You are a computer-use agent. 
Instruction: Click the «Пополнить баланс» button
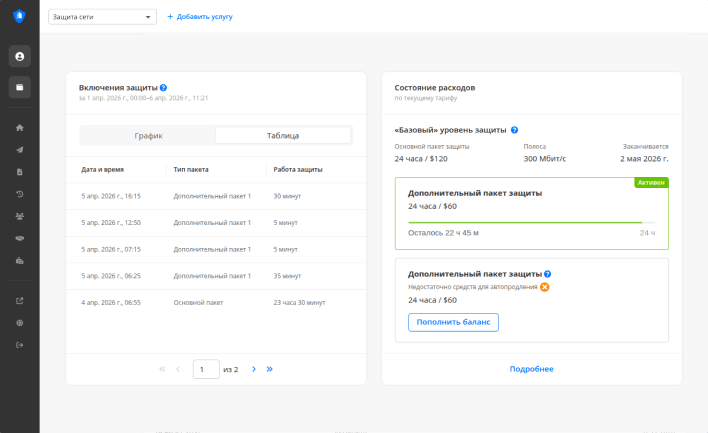(453, 322)
